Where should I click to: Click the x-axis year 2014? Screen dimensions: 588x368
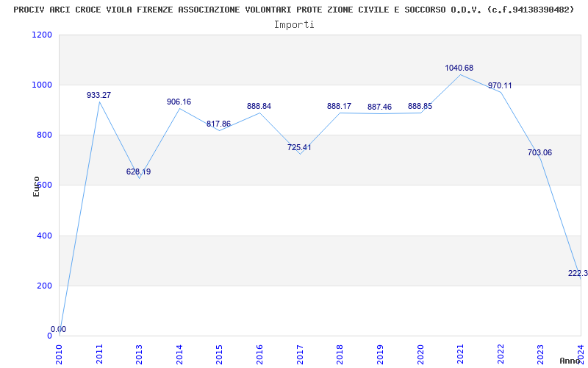[179, 355]
